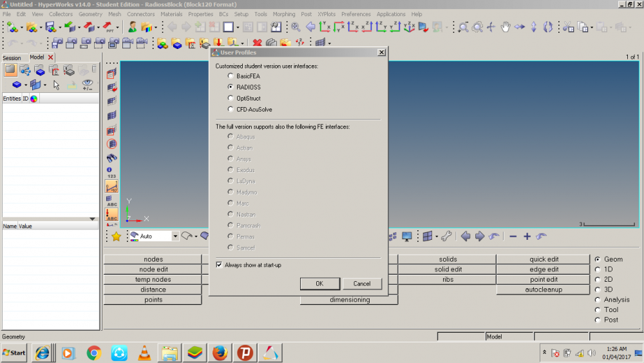The height and width of the screenshot is (363, 644).
Task: Open the node edit panel
Action: point(153,270)
